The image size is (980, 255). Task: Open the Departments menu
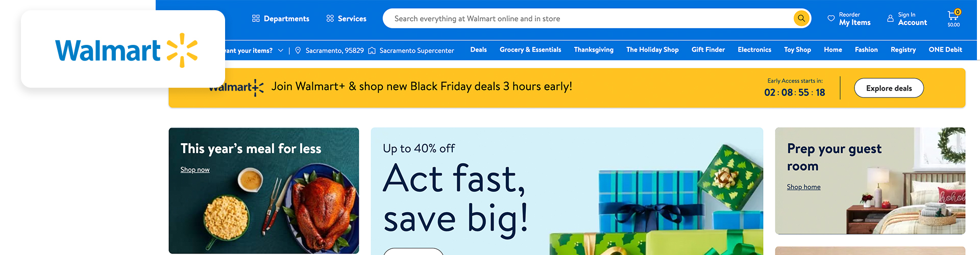(x=286, y=19)
